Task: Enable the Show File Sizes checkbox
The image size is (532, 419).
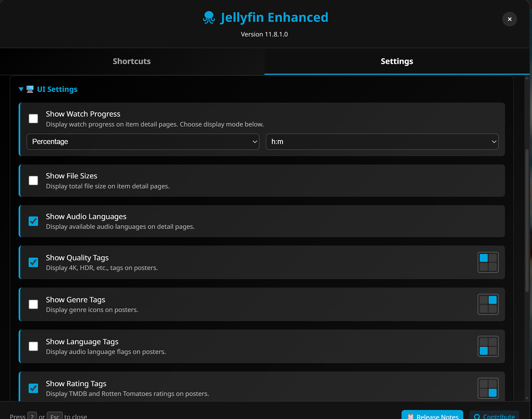Action: coord(33,181)
